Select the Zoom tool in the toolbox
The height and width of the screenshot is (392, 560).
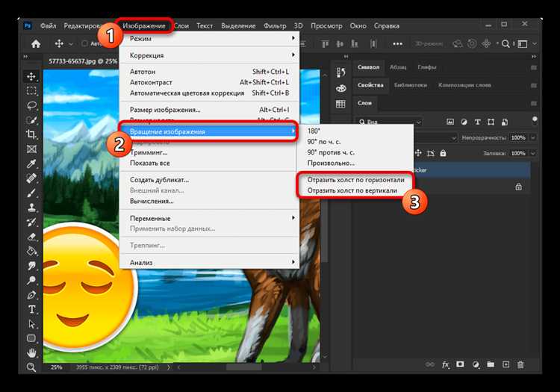[x=31, y=367]
